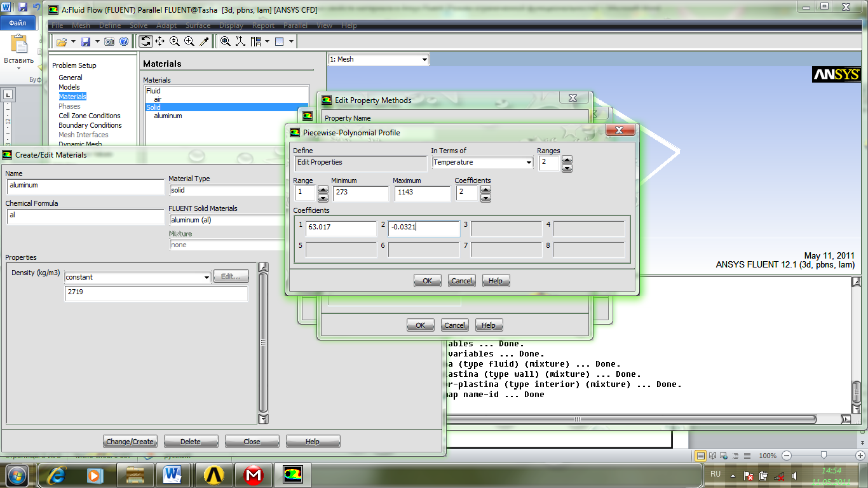The width and height of the screenshot is (868, 488).
Task: Switch Word to Full Screen Reading view
Action: 712,456
